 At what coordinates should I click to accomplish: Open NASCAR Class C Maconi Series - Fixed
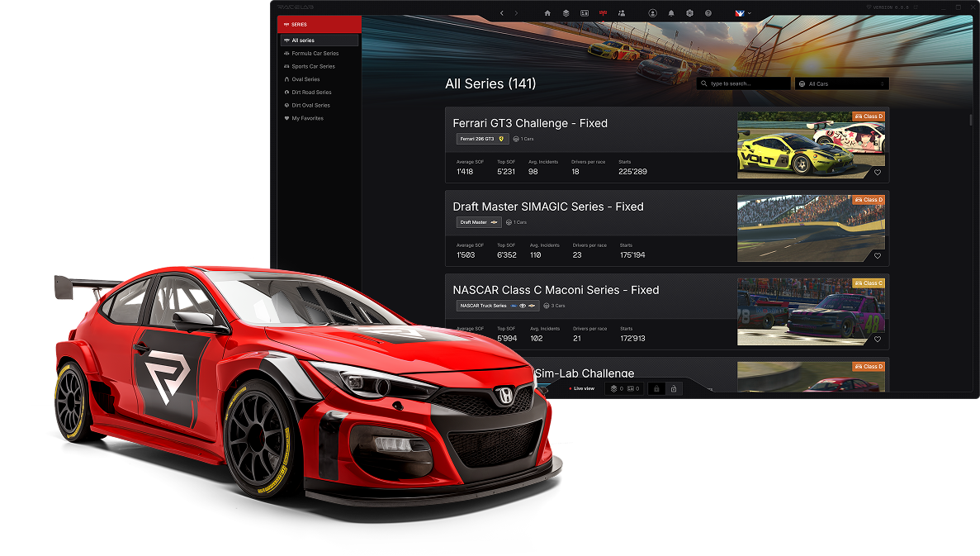(556, 290)
